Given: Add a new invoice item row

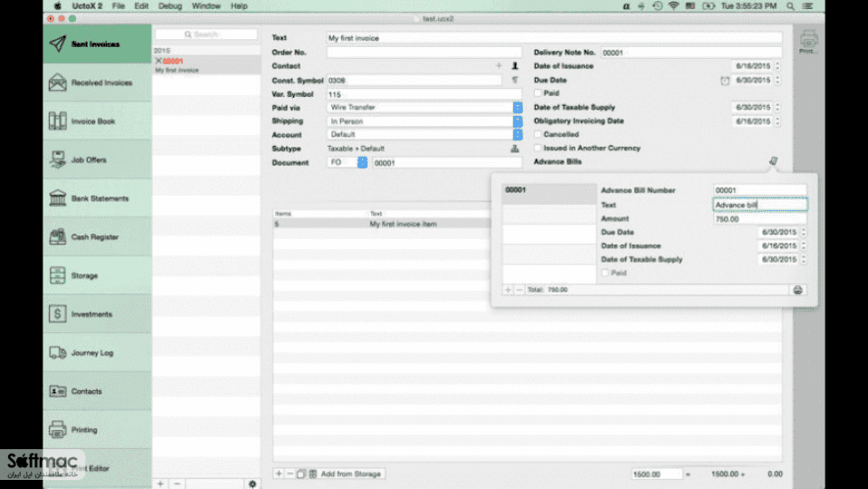Looking at the screenshot, I should click(x=279, y=474).
